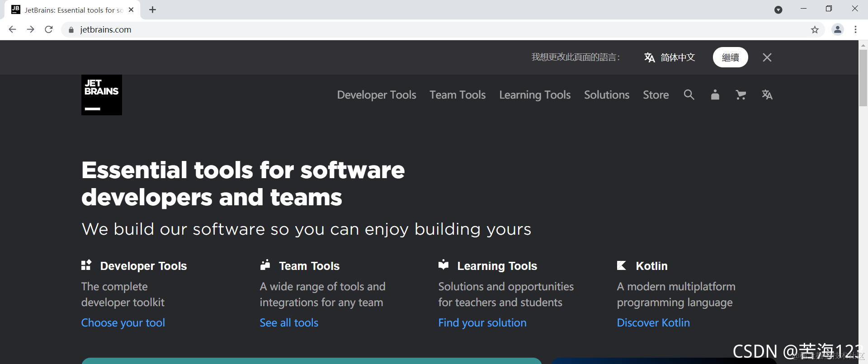
Task: Minimize the Chrome window
Action: [803, 9]
